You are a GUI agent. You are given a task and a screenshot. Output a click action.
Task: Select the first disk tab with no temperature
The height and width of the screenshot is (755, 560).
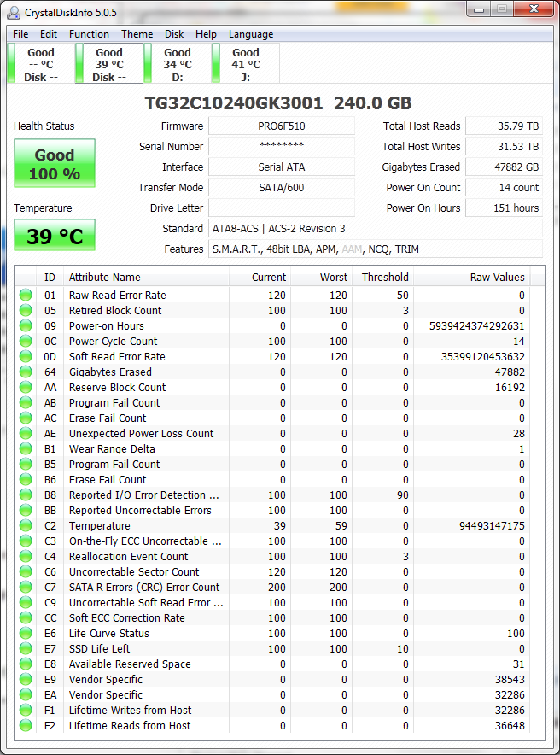pos(41,64)
